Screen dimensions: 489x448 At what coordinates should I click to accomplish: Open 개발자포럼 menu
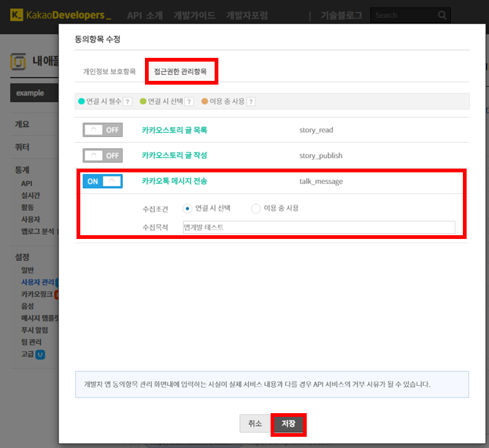247,16
